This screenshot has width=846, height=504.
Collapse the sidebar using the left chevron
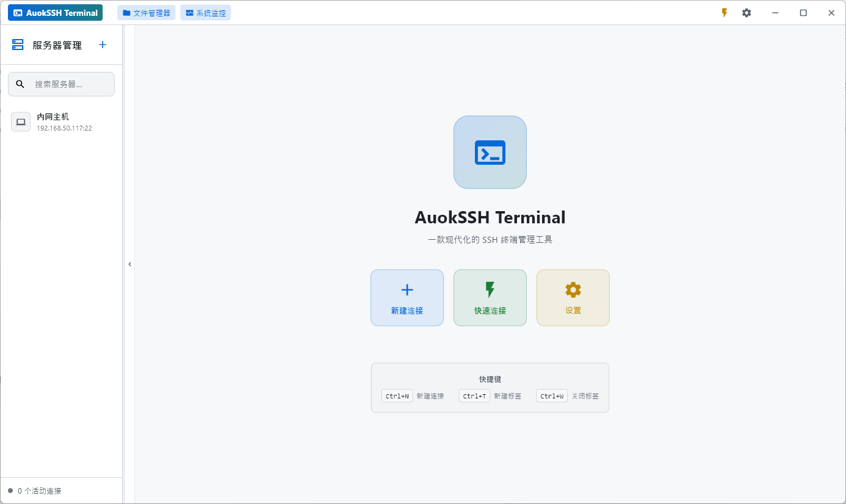point(129,264)
